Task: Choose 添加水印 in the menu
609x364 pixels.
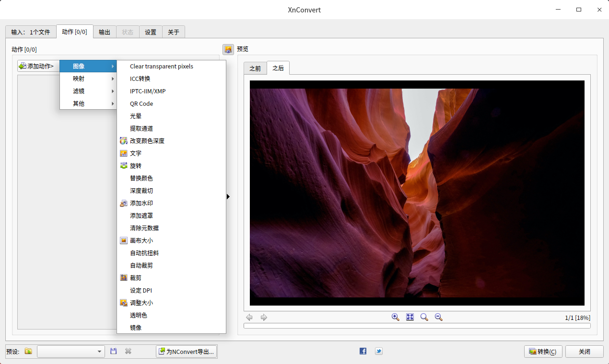Action: tap(141, 203)
